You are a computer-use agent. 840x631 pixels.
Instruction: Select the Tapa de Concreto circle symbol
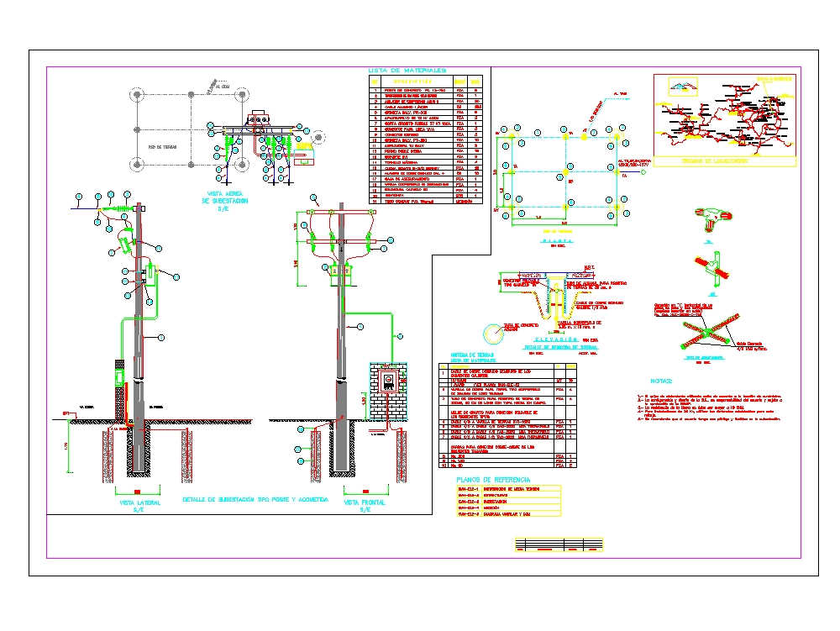coord(496,332)
